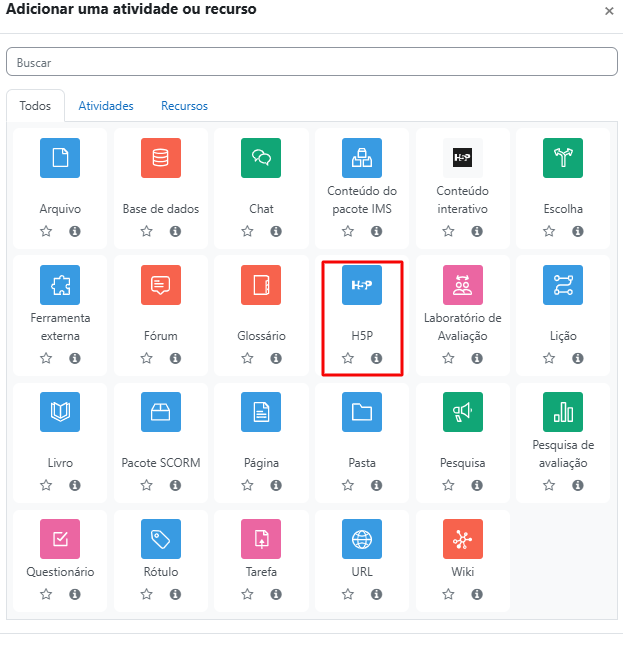Select the H5P activity icon
Image resolution: width=623 pixels, height=648 pixels.
coord(362,285)
